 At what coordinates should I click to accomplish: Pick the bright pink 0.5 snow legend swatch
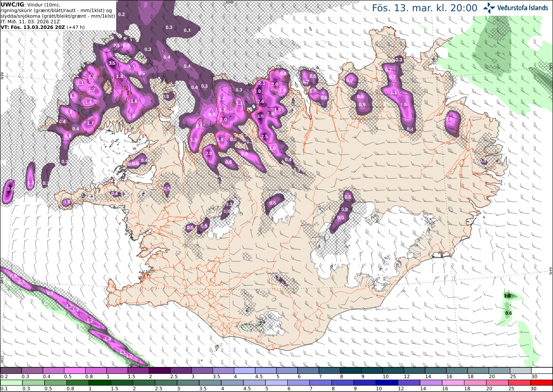tap(74, 370)
